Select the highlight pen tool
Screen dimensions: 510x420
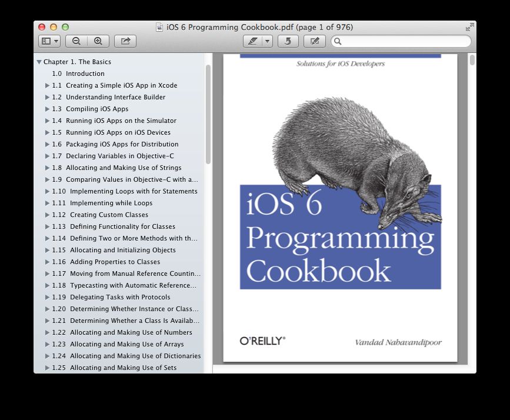coord(252,41)
